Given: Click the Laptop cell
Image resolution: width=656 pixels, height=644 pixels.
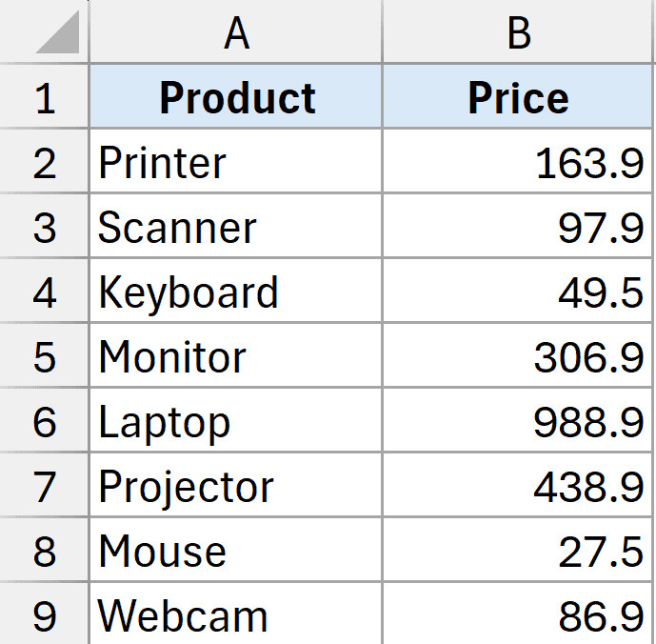Looking at the screenshot, I should coord(236,422).
